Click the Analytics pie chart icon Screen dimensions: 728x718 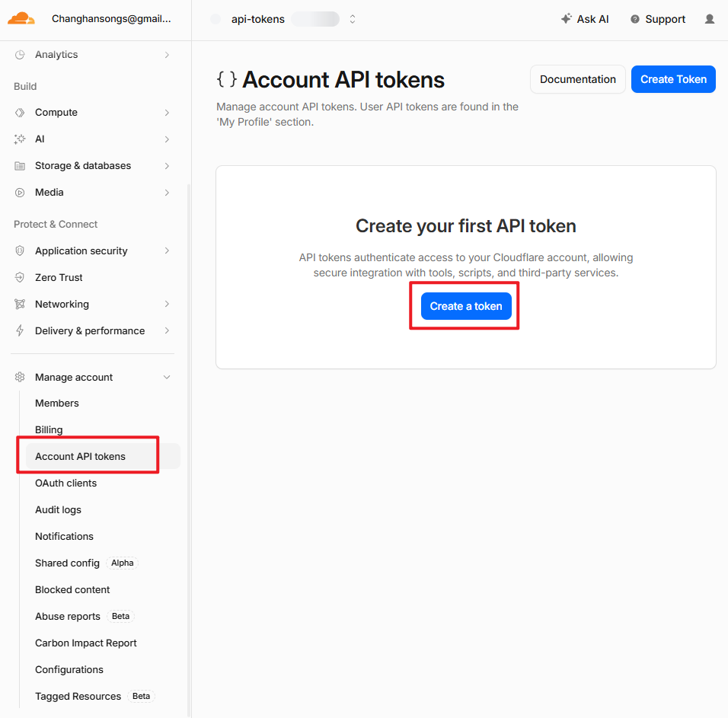[20, 55]
